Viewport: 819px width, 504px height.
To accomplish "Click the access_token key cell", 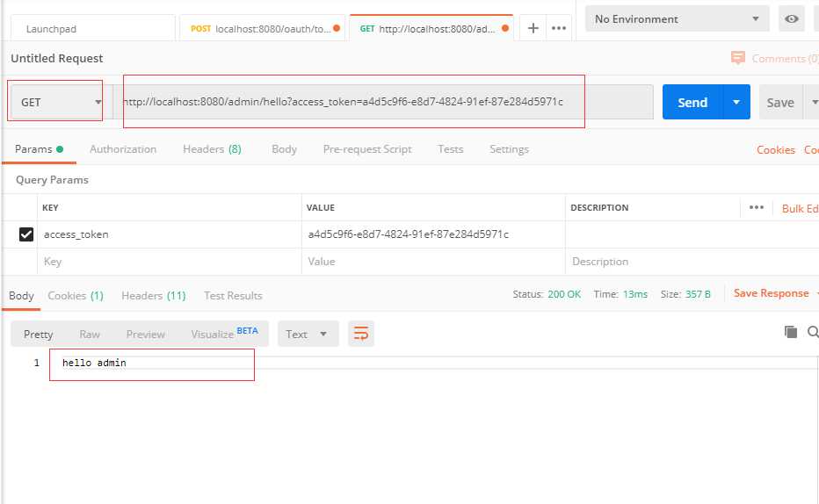I will click(x=170, y=234).
